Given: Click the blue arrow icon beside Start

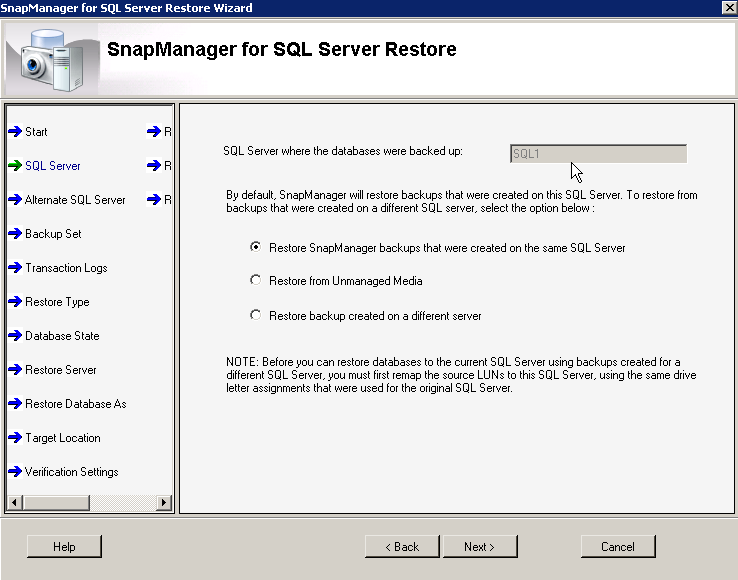Looking at the screenshot, I should pyautogui.click(x=14, y=132).
